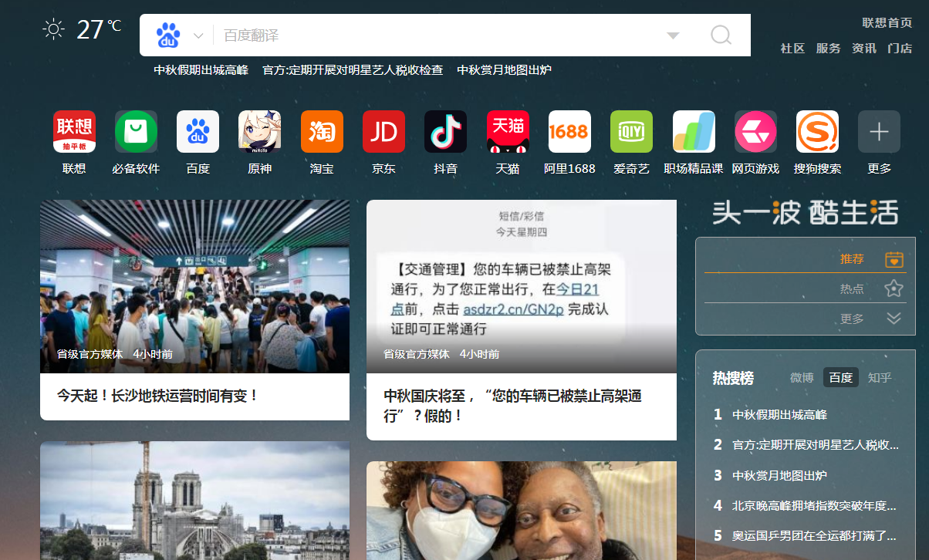Click the Sogou Search (搜狗搜索) icon
The image size is (929, 560).
817,132
